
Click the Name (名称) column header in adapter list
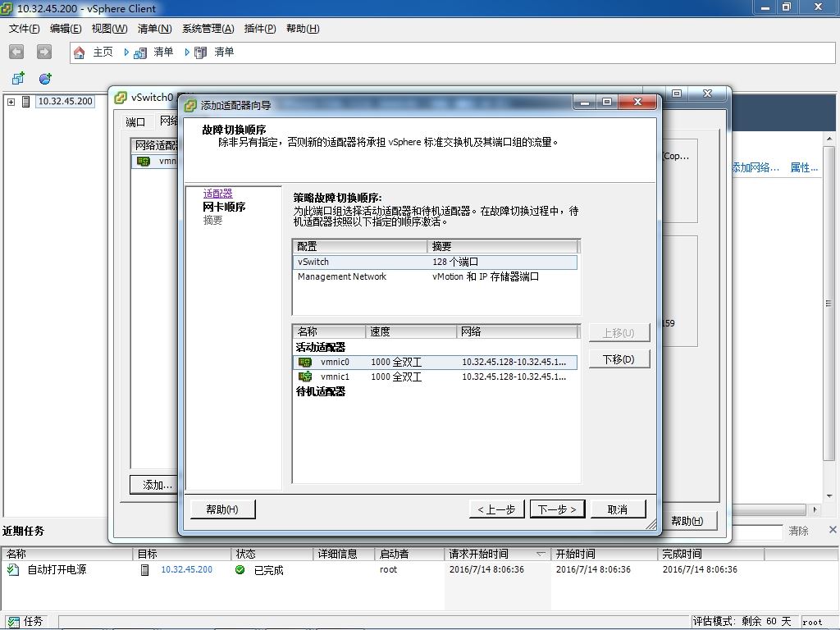point(329,331)
